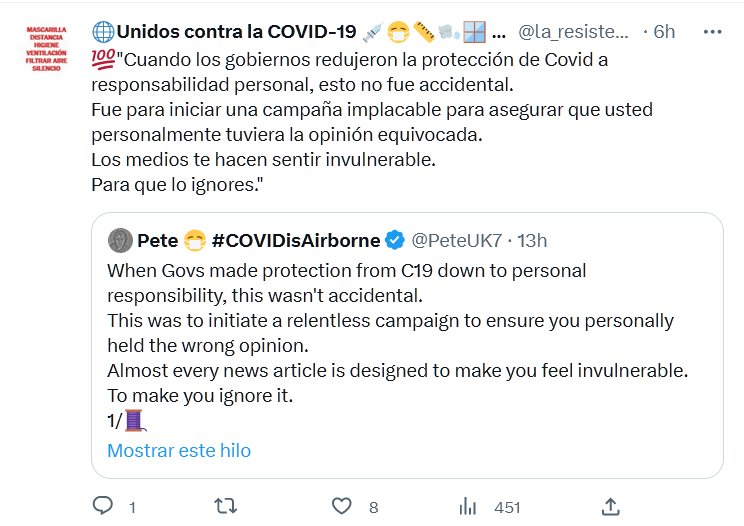Retweet this post using the repost icon
744x526 pixels.
[225, 506]
